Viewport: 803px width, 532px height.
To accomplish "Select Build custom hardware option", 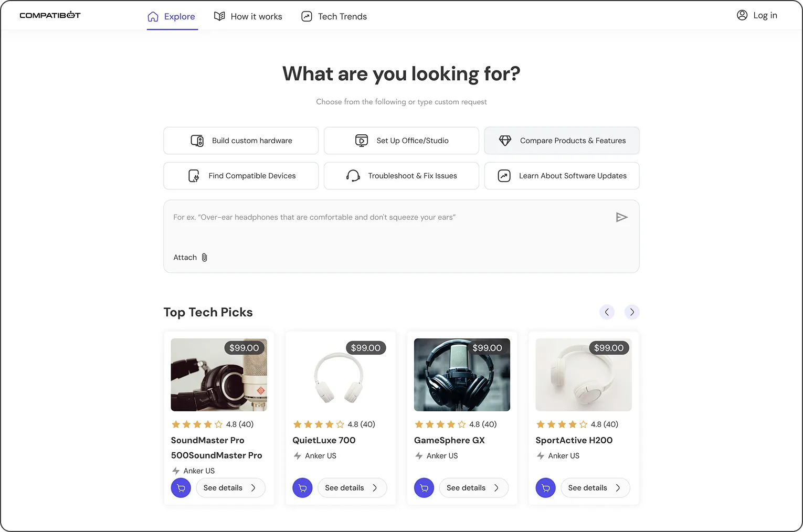I will click(x=241, y=141).
